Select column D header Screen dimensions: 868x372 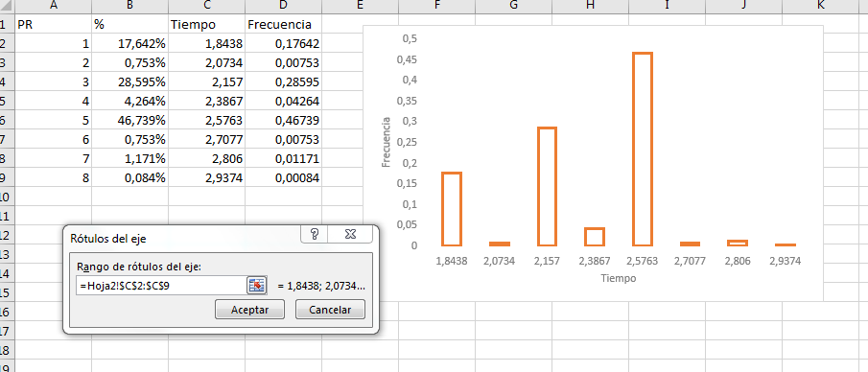284,6
